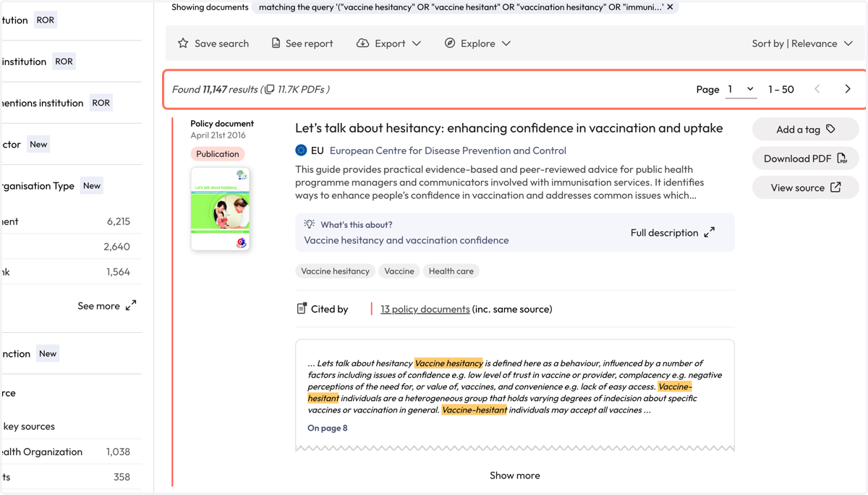This screenshot has height=495, width=868.
Task: Click the New badge next to Organisation Type
Action: point(92,185)
